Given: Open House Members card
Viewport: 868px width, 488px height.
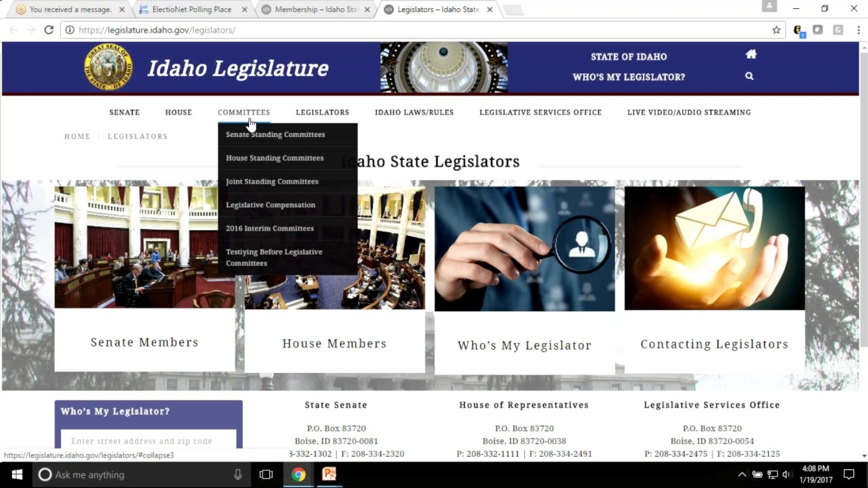Looking at the screenshot, I should (334, 344).
